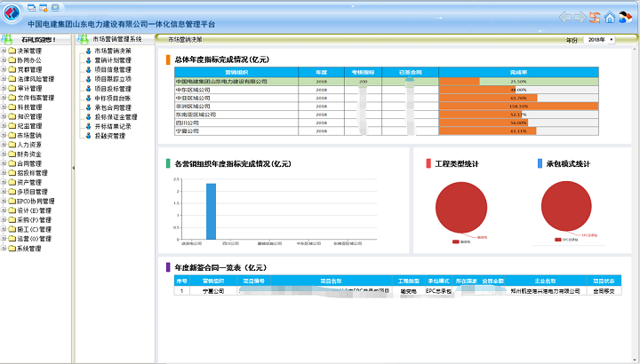Click the monitor icon in header toolbar
This screenshot has width=640, height=364.
(x=55, y=7)
